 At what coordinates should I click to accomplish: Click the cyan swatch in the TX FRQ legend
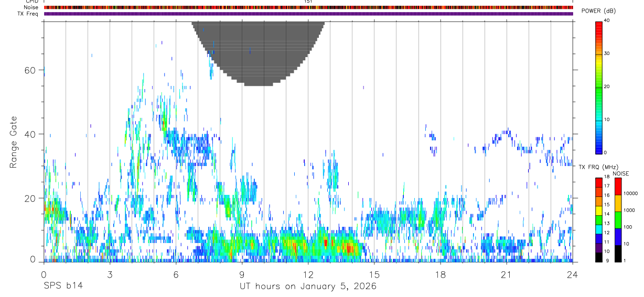point(599,229)
